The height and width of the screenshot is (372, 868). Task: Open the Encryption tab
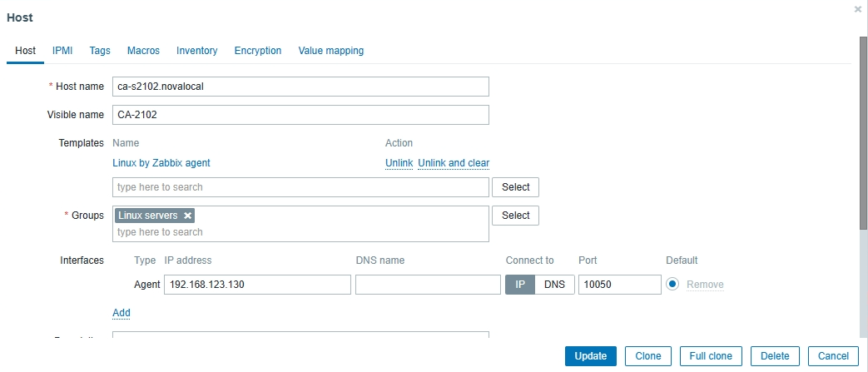coord(258,51)
